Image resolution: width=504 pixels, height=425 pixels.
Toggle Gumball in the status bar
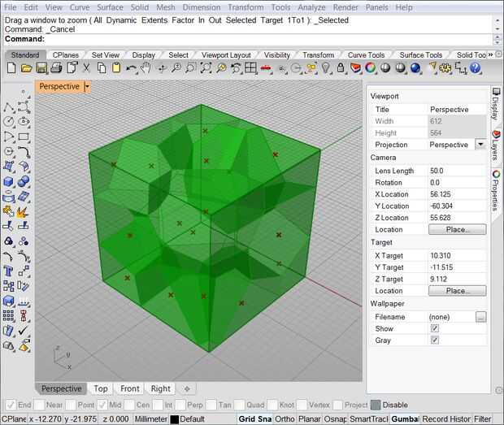point(405,418)
